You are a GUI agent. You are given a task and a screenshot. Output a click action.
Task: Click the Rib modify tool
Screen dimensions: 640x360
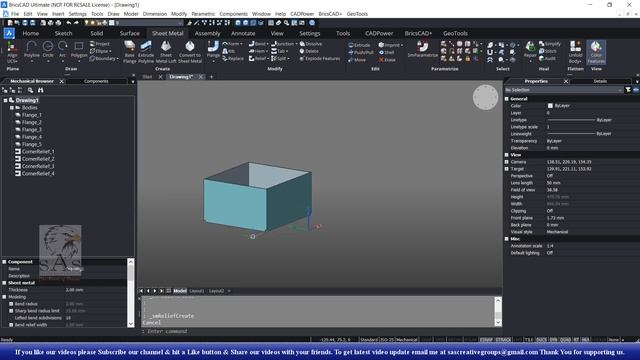[x=229, y=51]
